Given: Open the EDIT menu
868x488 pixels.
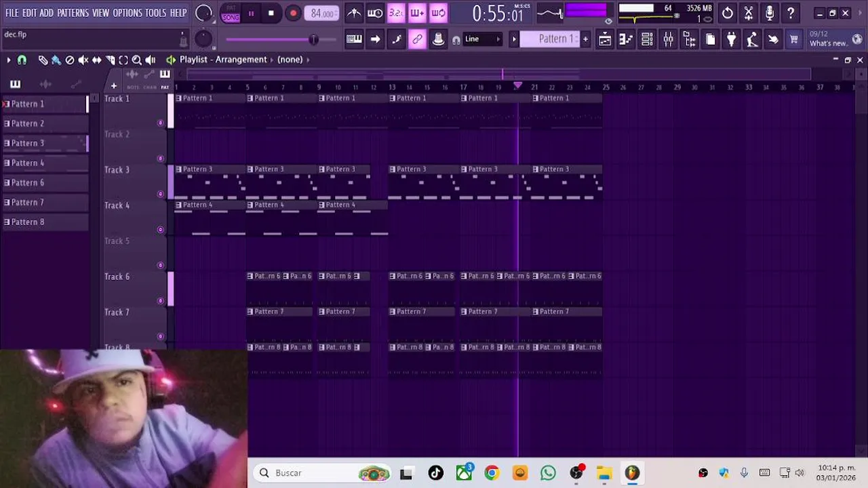Looking at the screenshot, I should pyautogui.click(x=29, y=13).
